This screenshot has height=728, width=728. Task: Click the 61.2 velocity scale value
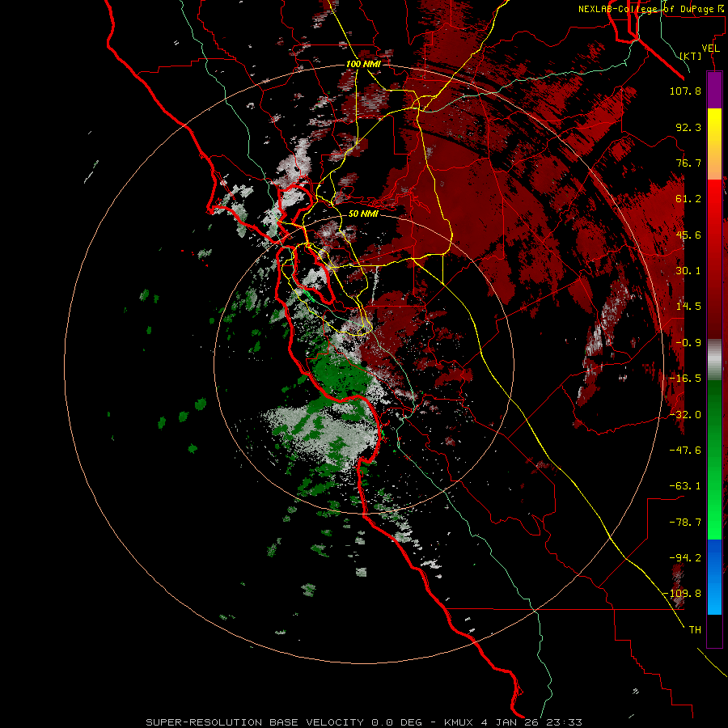(x=688, y=199)
